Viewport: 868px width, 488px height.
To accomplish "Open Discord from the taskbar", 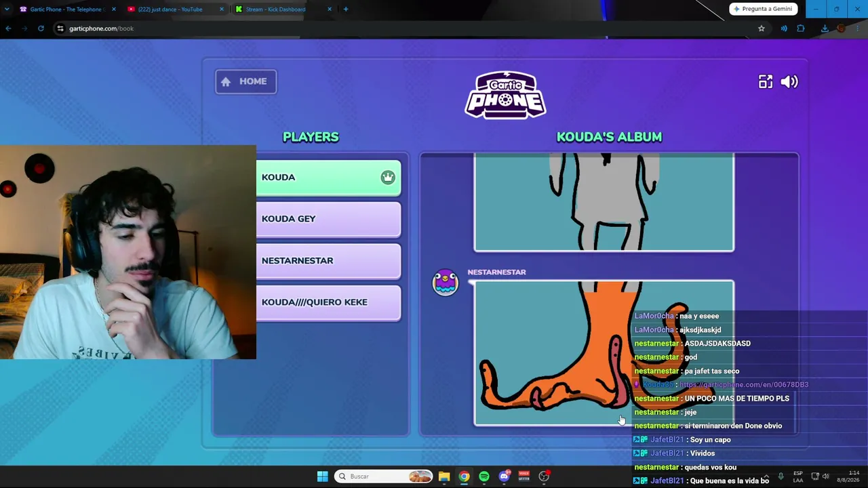I will (504, 476).
